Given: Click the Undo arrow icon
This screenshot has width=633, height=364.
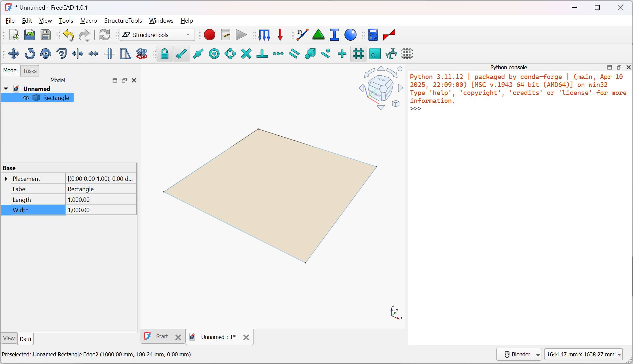Looking at the screenshot, I should click(x=68, y=35).
